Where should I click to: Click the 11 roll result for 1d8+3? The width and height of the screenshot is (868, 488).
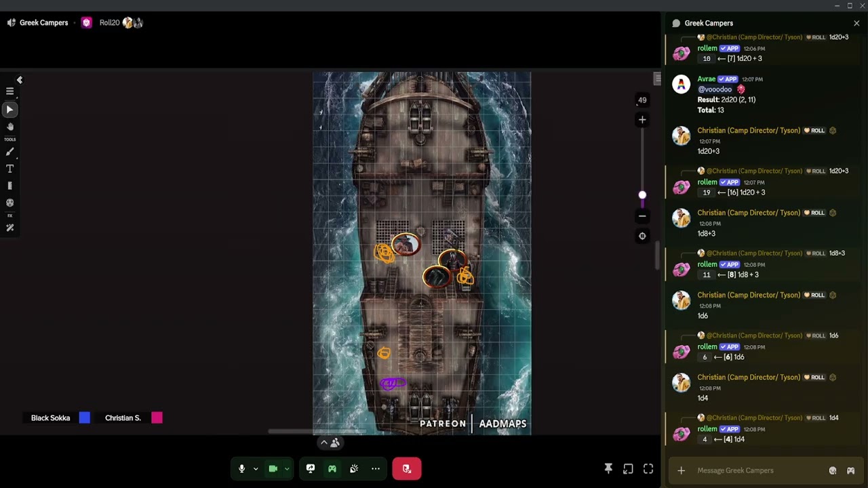click(x=707, y=274)
